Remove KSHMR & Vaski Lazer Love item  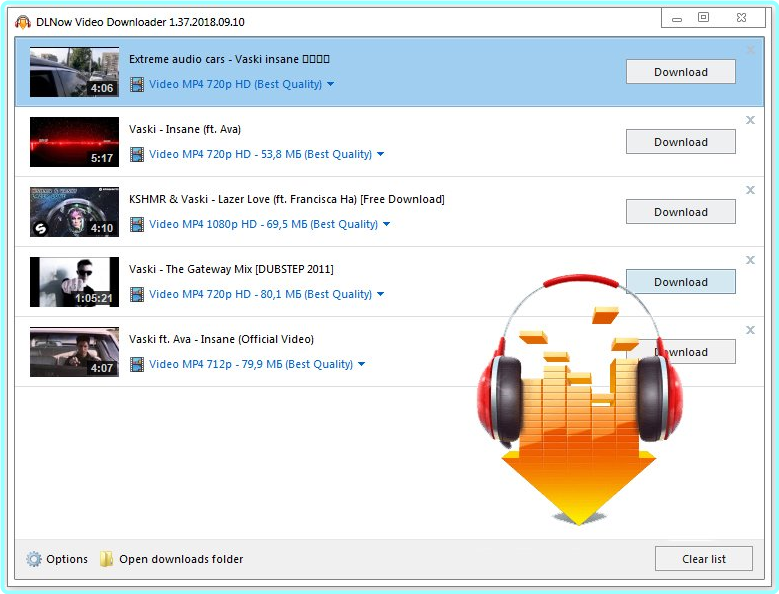[x=750, y=190]
